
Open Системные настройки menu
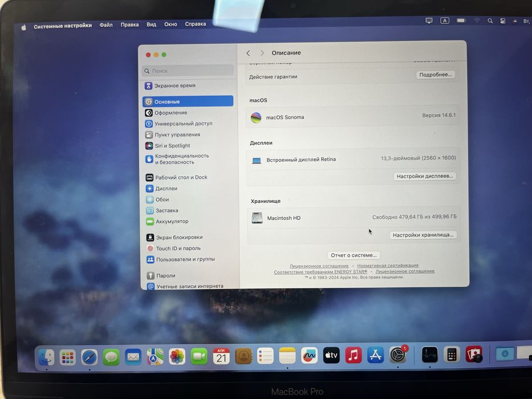coord(63,26)
